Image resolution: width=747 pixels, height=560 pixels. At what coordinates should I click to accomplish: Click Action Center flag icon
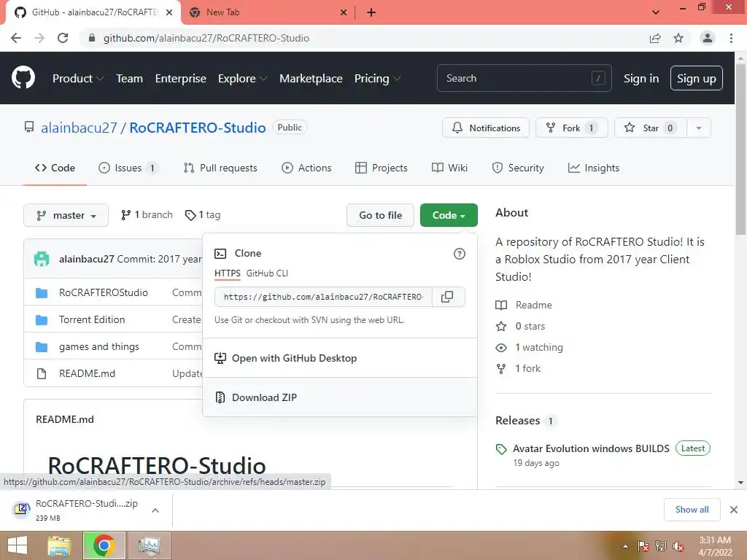click(643, 546)
